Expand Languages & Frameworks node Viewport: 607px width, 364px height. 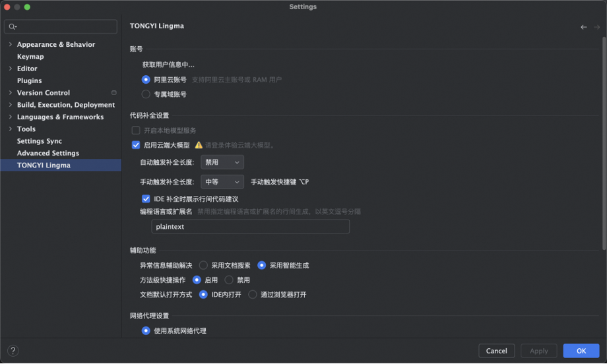click(11, 117)
